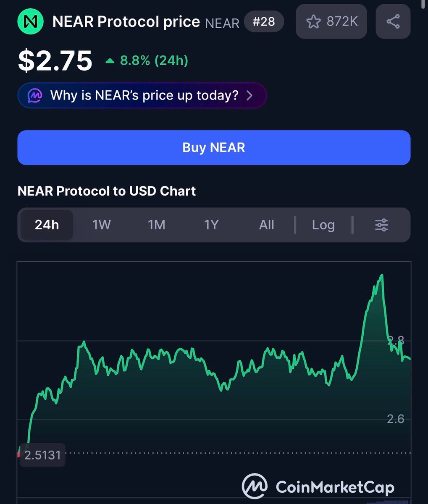Click the 2.5131 opening price label
Screen dimensions: 428x504
coord(42,455)
